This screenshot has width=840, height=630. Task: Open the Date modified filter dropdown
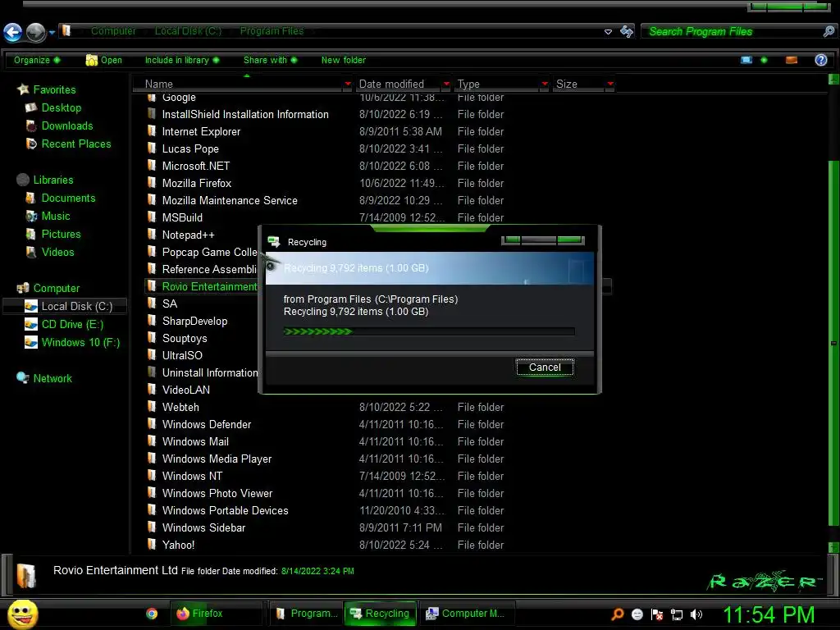[x=446, y=84]
